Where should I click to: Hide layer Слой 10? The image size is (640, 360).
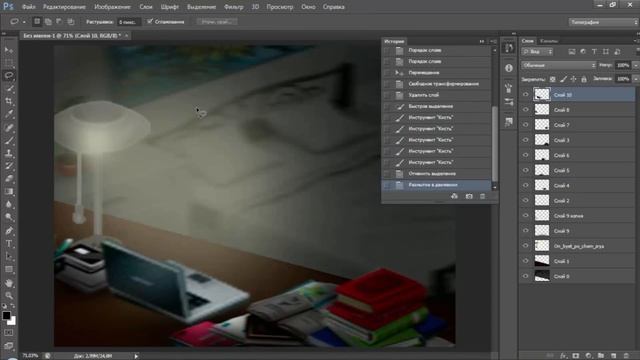click(526, 95)
